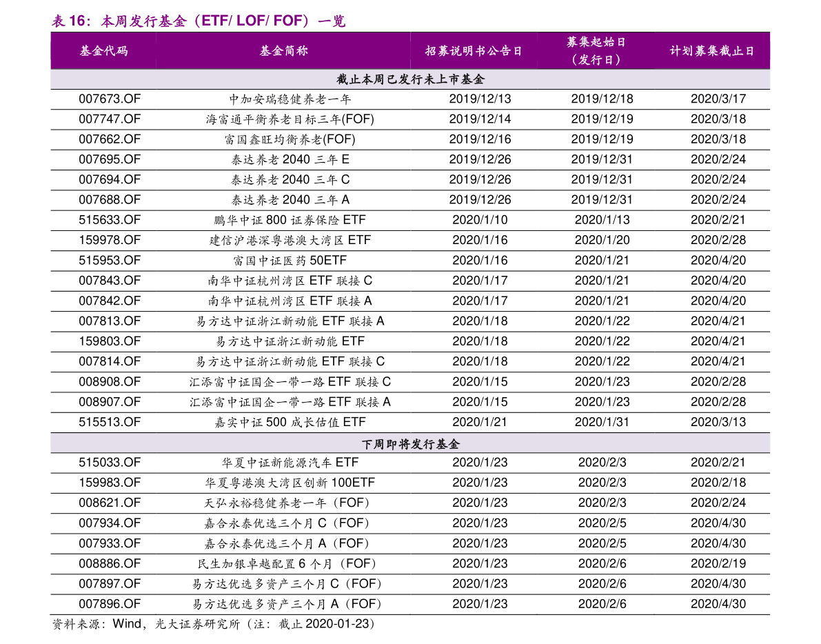821x644 pixels.
Task: Click the 基金代码 column header
Action: tap(103, 51)
